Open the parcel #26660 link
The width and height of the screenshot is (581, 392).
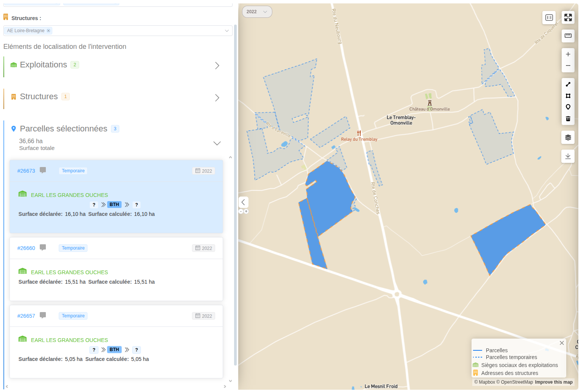click(26, 248)
